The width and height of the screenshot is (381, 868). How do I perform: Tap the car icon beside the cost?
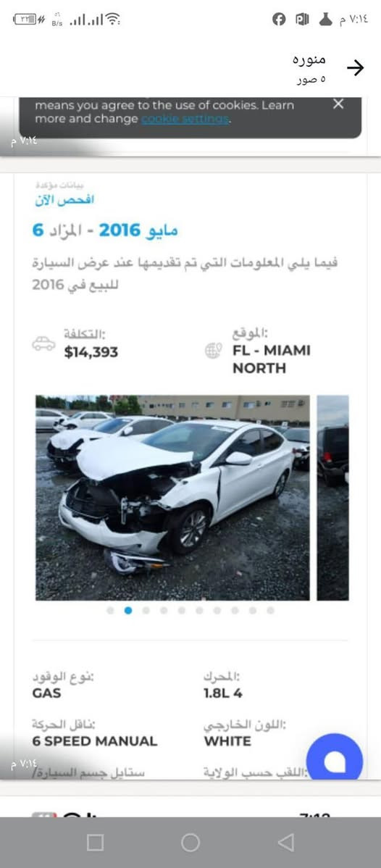click(43, 343)
